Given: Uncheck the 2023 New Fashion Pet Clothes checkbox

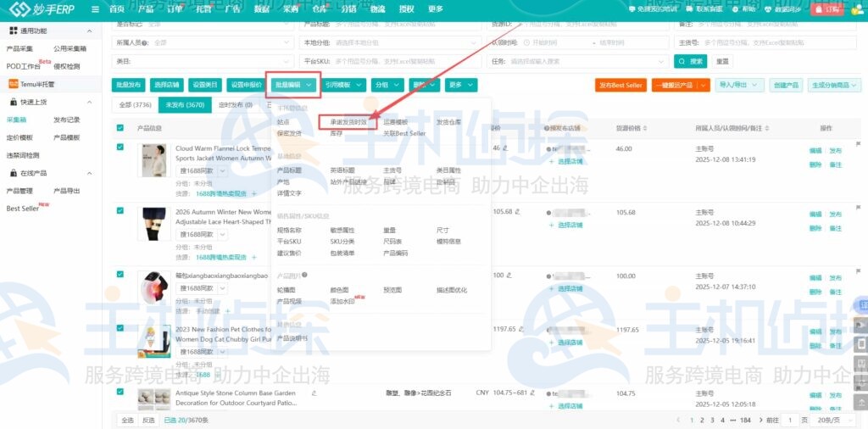Looking at the screenshot, I should pos(120,328).
